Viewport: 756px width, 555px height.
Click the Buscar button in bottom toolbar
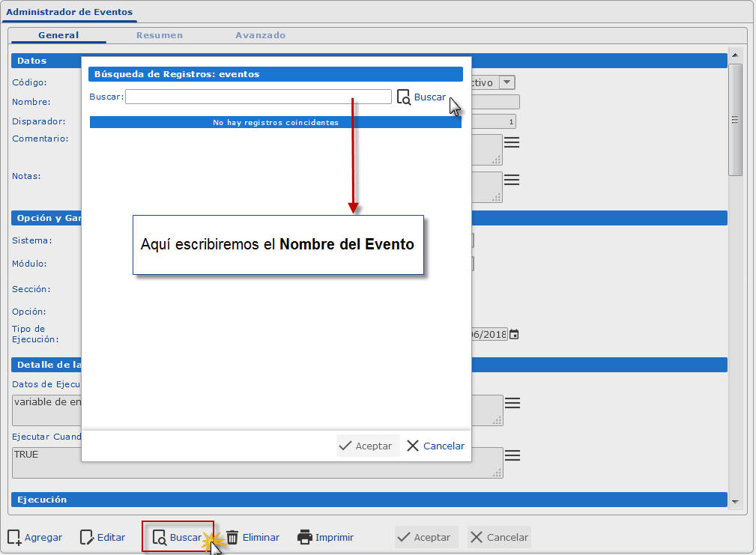178,537
